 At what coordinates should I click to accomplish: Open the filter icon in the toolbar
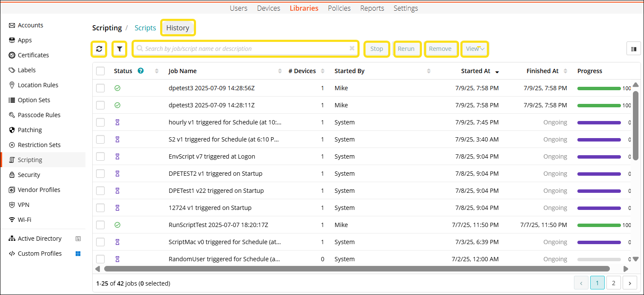pos(120,49)
